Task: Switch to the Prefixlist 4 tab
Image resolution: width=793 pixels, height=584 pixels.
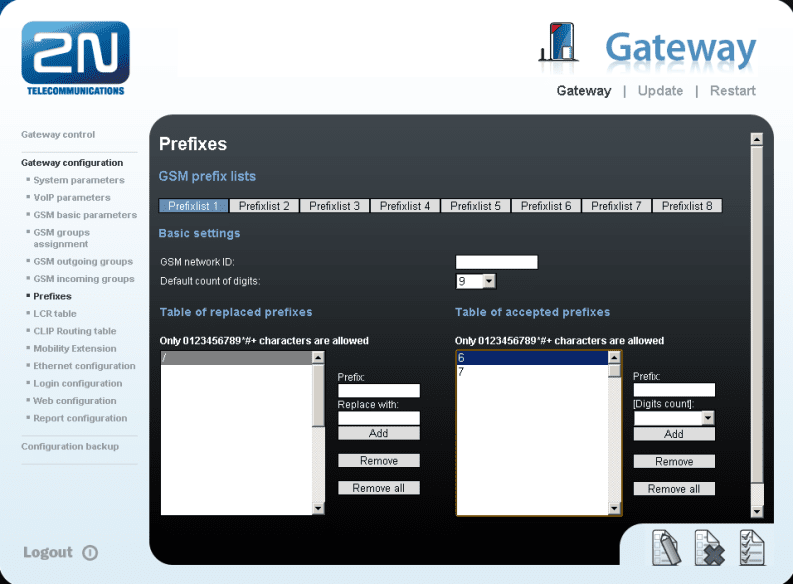Action: [405, 206]
